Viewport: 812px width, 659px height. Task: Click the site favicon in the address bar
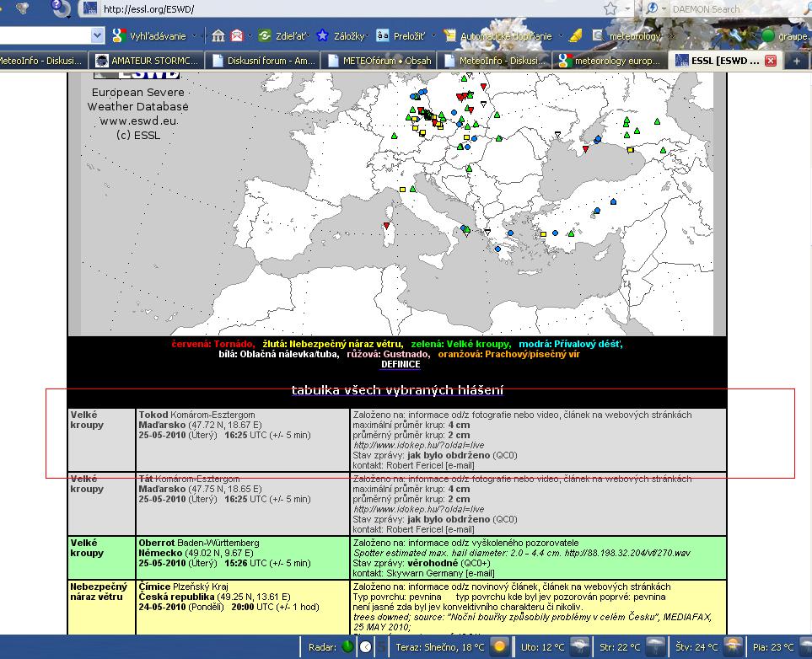pos(90,8)
